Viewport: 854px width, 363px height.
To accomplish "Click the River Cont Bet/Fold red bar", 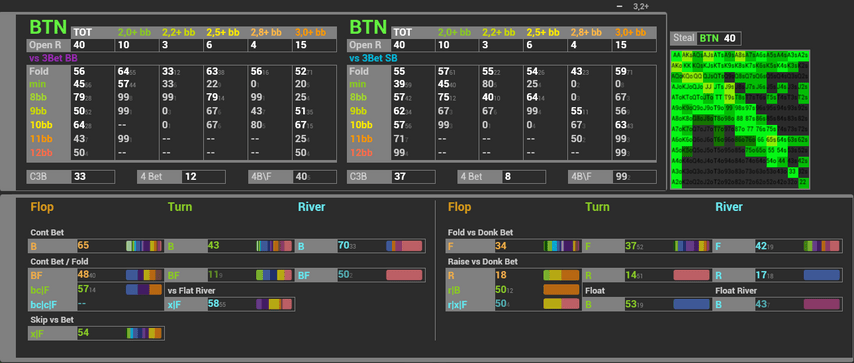I will click(404, 275).
